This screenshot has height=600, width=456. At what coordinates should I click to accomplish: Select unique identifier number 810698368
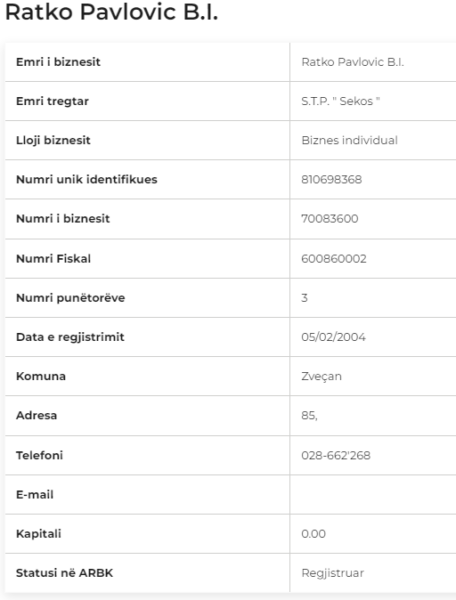(x=331, y=179)
